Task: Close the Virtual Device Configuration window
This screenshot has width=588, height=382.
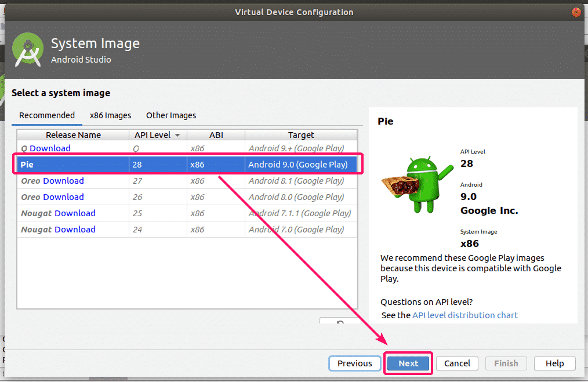Action: click(576, 12)
